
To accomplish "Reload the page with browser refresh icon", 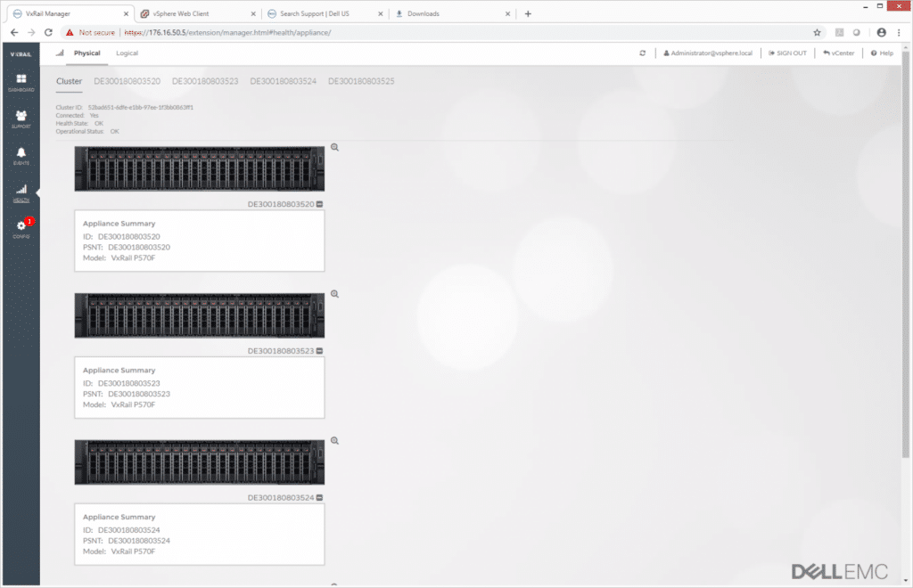I will [48, 33].
